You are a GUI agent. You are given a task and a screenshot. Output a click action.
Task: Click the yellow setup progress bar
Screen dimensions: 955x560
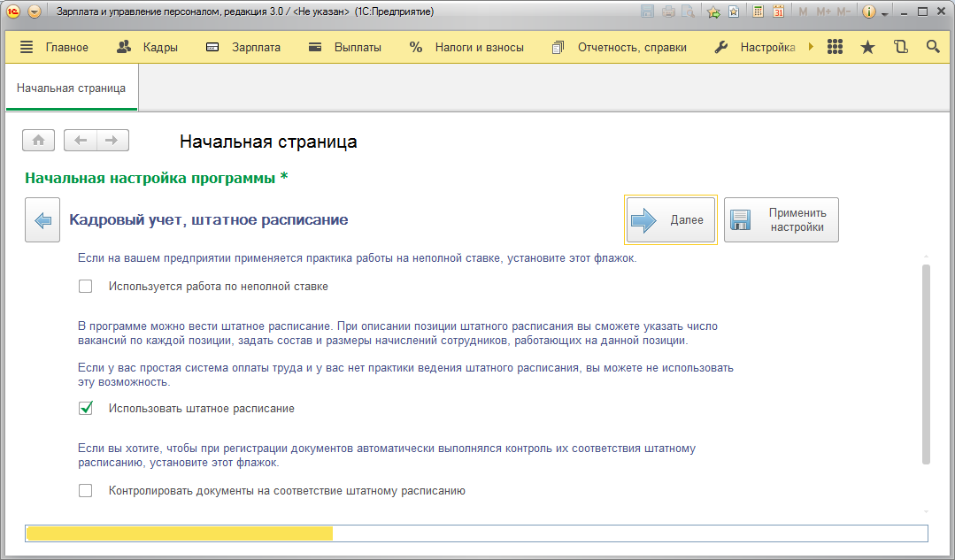click(476, 533)
